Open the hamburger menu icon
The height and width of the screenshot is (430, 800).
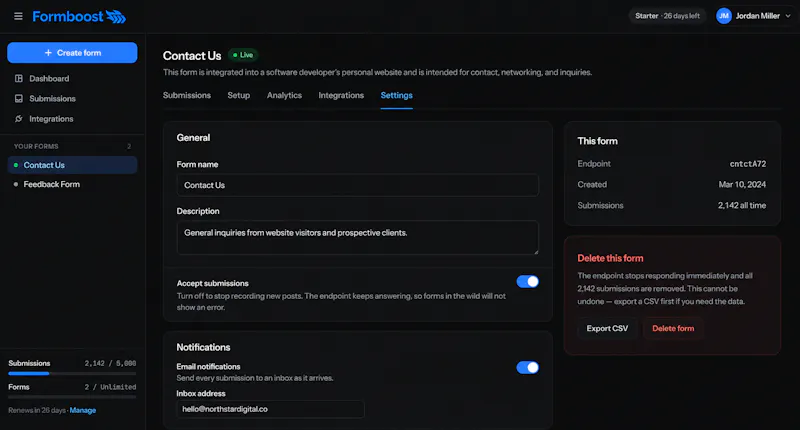click(18, 16)
